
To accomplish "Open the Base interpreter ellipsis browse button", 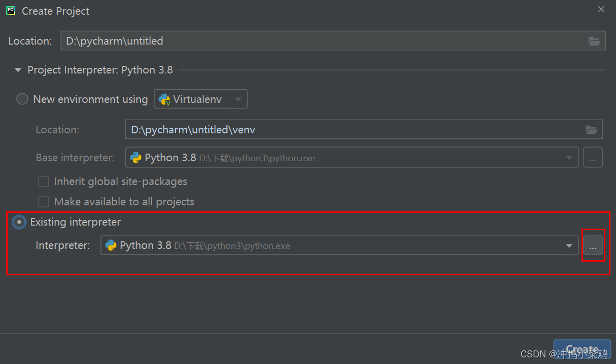I will [x=593, y=158].
